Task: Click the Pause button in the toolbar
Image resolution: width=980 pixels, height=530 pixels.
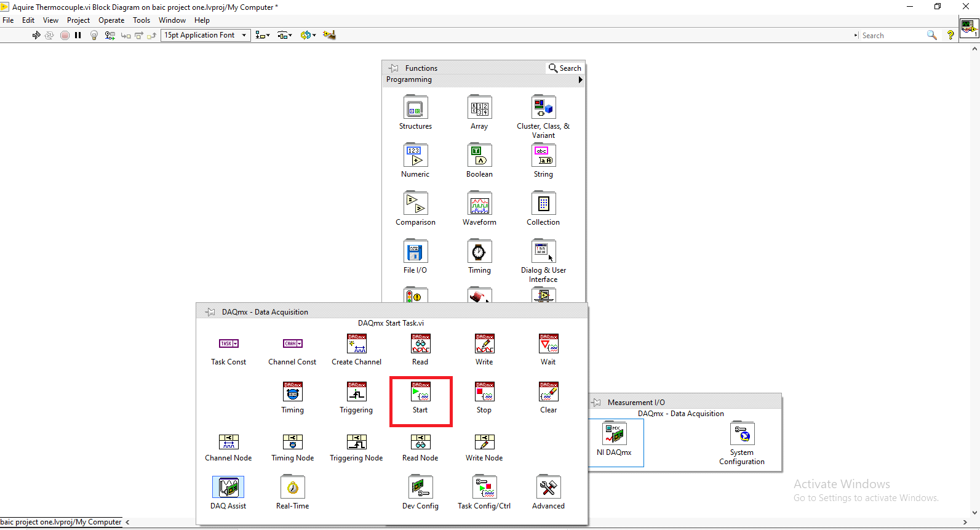Action: tap(78, 35)
